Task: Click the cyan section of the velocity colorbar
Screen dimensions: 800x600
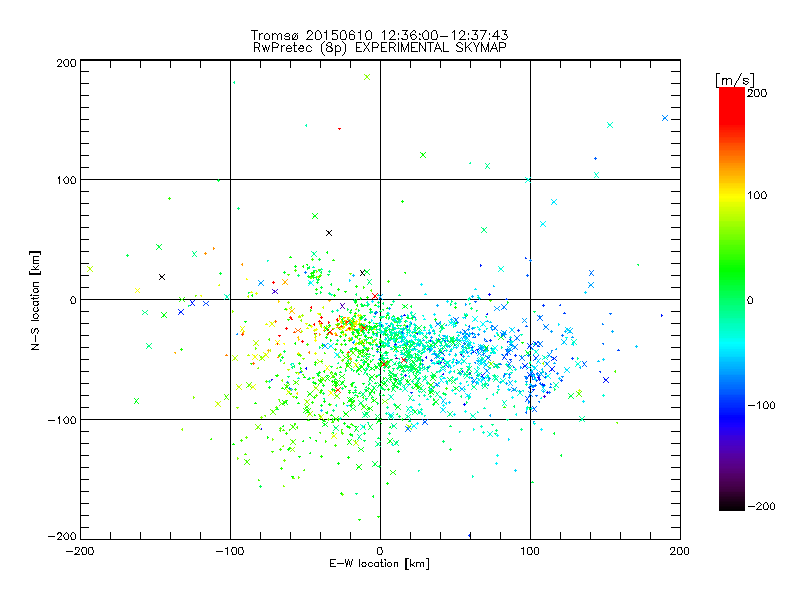Action: click(732, 343)
